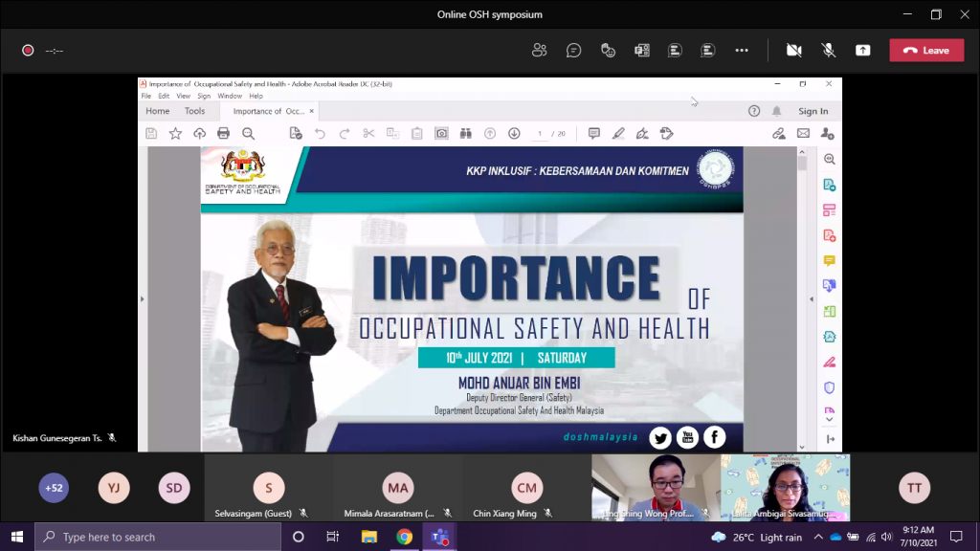The height and width of the screenshot is (551, 980).
Task: Click the YouTube icon on the slide
Action: tap(687, 437)
